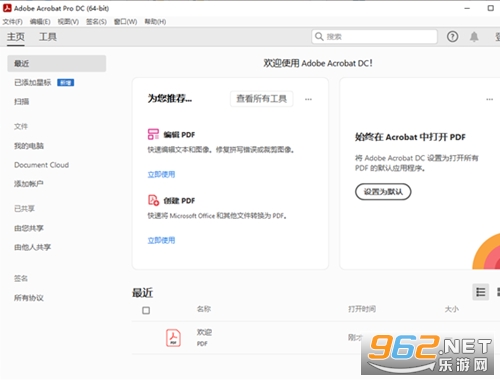500x381 pixels.
Task: Select 最近 in the sidebar
Action: click(57, 63)
